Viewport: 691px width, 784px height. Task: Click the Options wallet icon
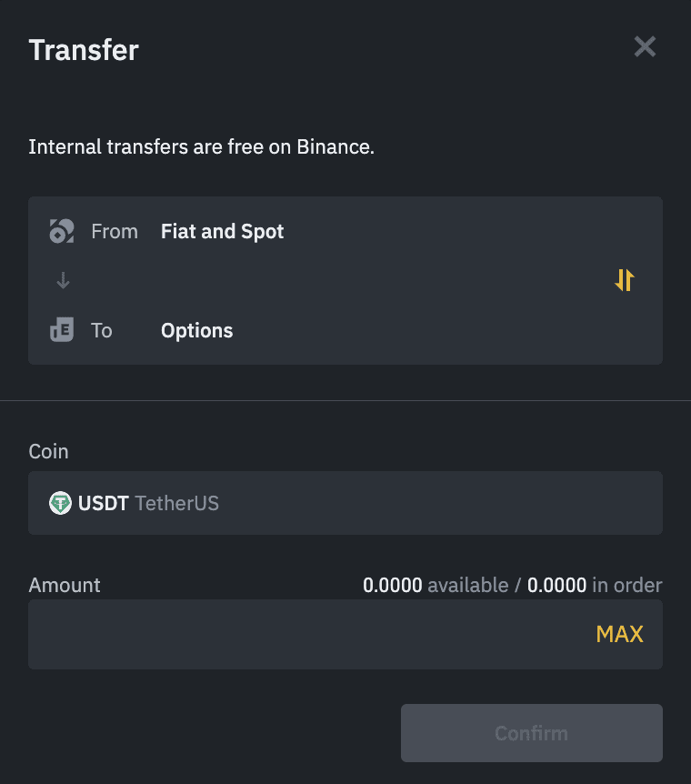(x=61, y=330)
